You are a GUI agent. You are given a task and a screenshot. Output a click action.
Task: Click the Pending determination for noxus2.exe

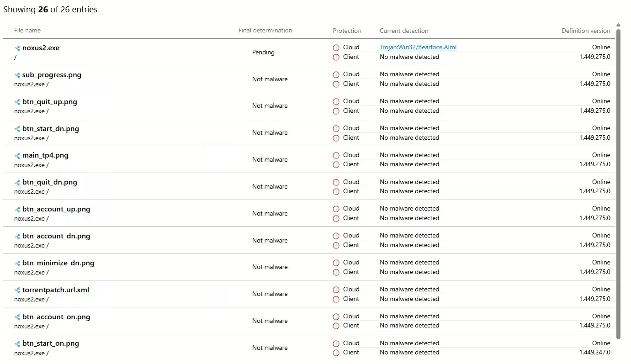263,53
